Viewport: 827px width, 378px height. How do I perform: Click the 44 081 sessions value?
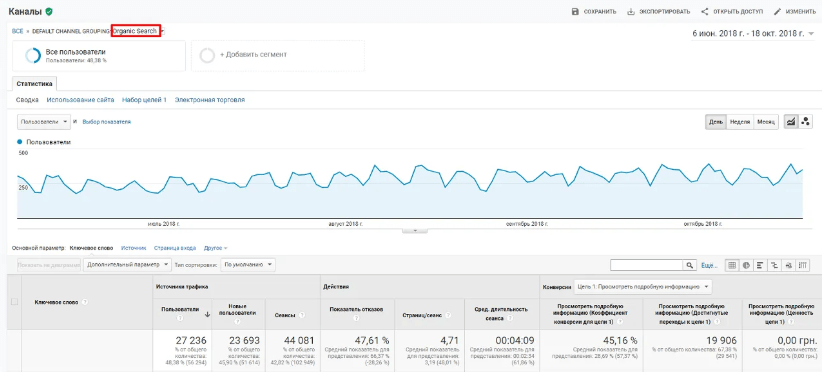pos(299,341)
